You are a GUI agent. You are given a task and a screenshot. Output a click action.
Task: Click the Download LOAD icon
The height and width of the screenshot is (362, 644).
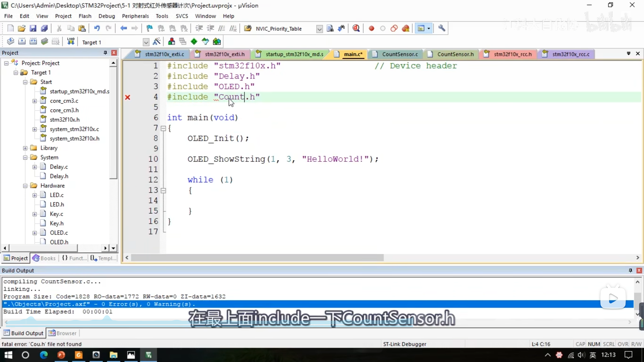click(71, 42)
